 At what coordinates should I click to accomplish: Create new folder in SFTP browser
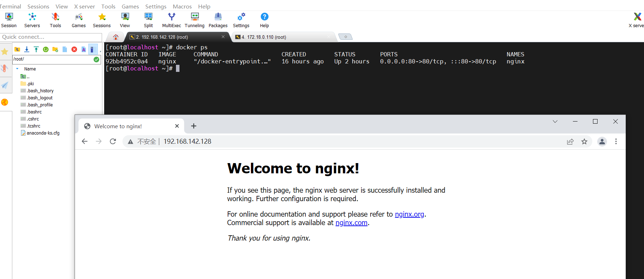[x=55, y=49]
